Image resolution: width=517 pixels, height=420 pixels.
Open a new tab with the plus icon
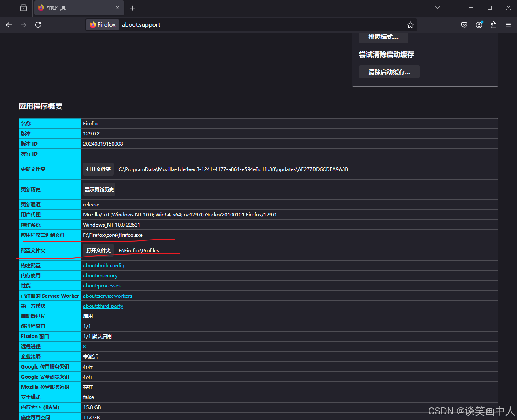coord(132,8)
